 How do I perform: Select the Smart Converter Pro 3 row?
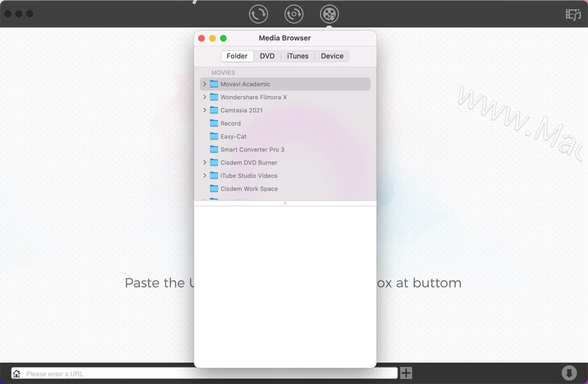pyautogui.click(x=285, y=149)
